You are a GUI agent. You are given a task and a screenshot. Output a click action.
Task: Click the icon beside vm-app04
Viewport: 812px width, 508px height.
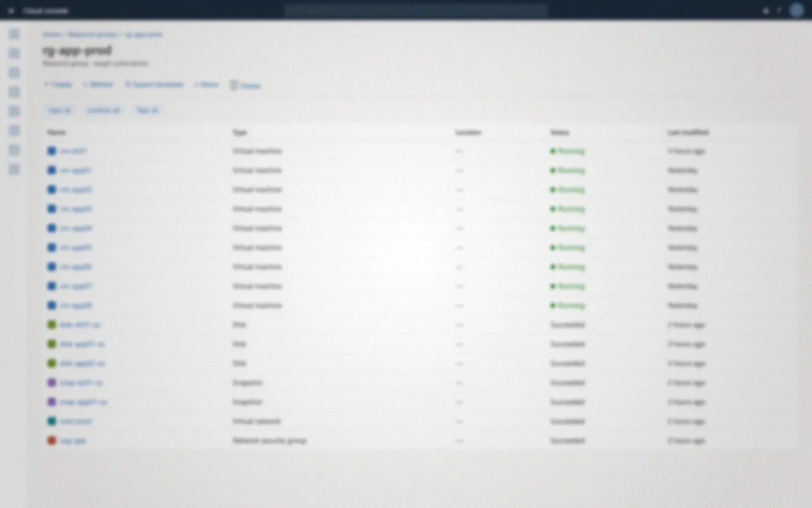click(52, 229)
